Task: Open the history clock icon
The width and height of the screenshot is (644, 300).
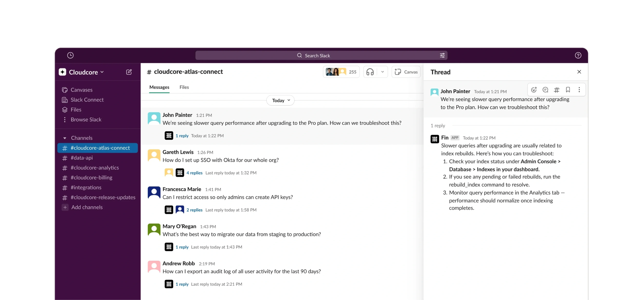Action: [x=70, y=55]
